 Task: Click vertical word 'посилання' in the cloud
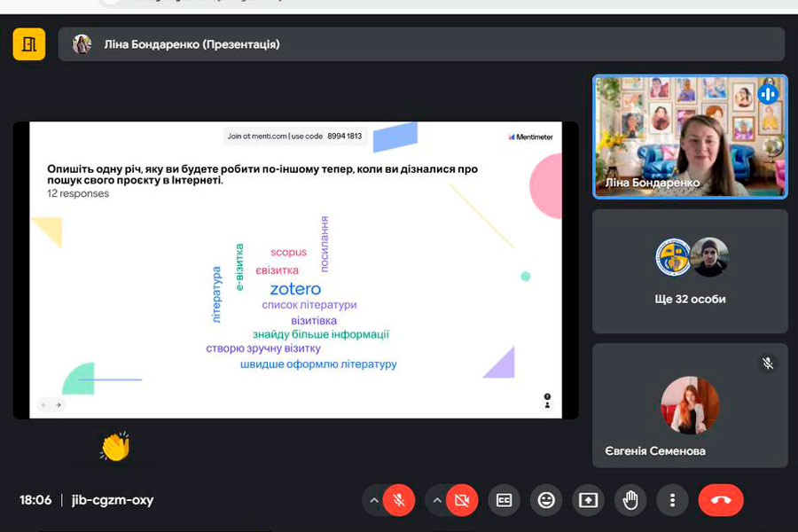pos(325,244)
